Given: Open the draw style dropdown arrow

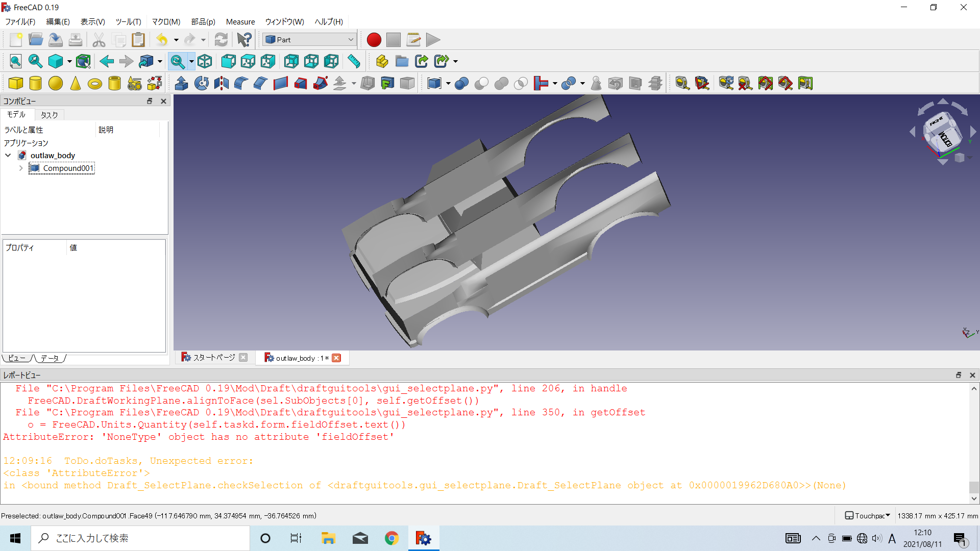Looking at the screenshot, I should pyautogui.click(x=69, y=61).
